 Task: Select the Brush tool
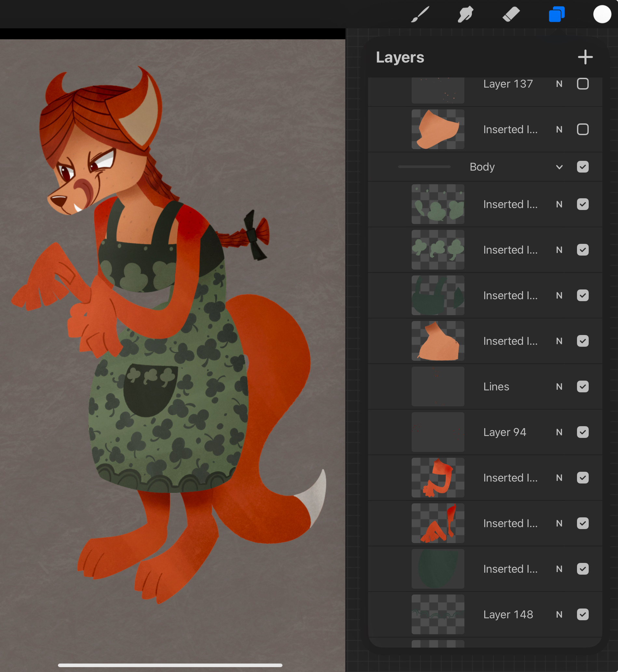(420, 14)
